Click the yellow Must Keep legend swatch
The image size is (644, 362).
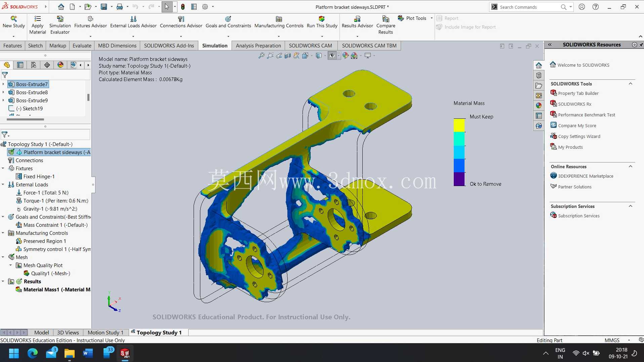click(459, 125)
